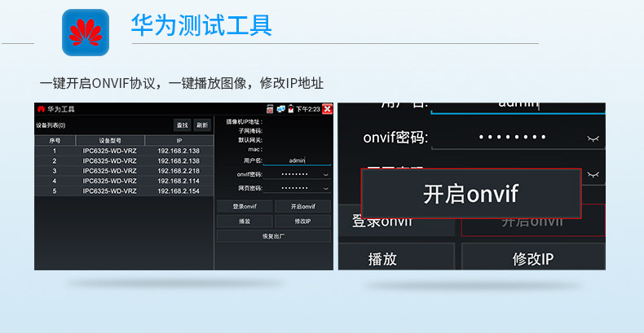644x333 pixels.
Task: Click the 修改IP button in the small screenshot
Action: [x=302, y=221]
